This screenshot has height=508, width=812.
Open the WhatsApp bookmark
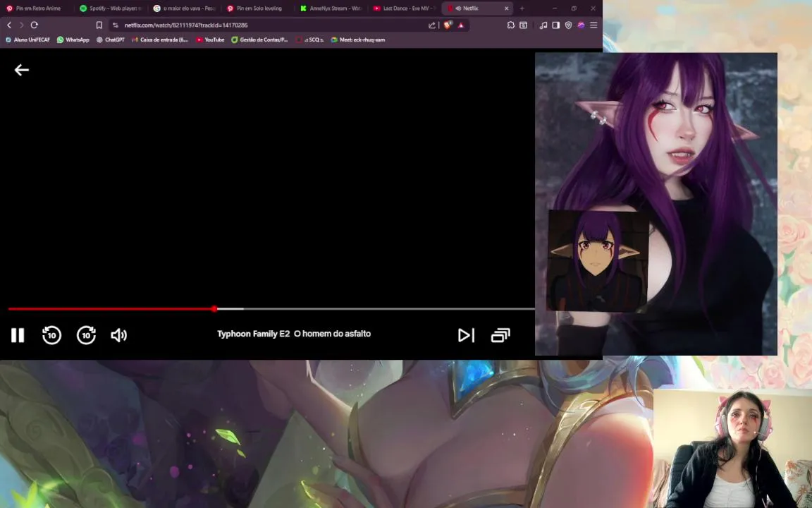[x=73, y=40]
